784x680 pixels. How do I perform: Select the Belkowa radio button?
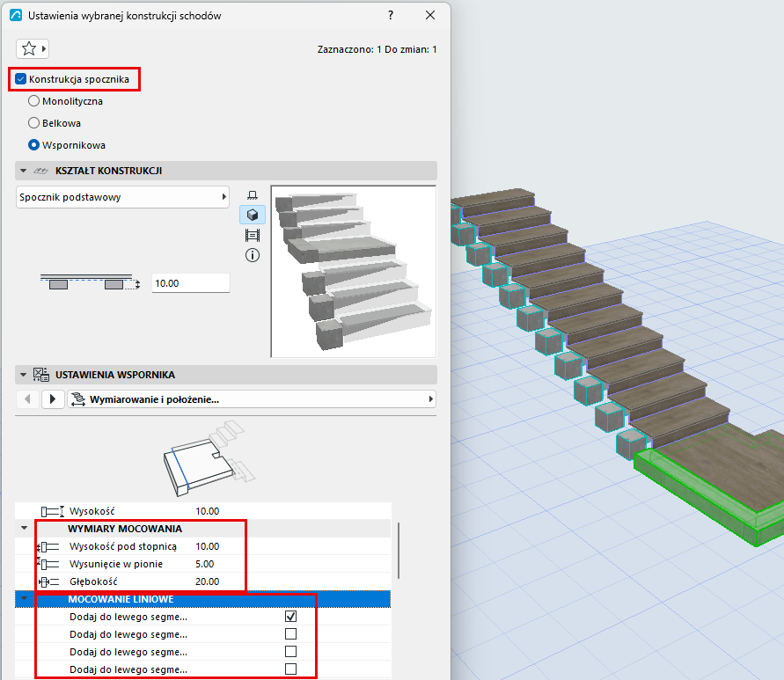[x=33, y=123]
